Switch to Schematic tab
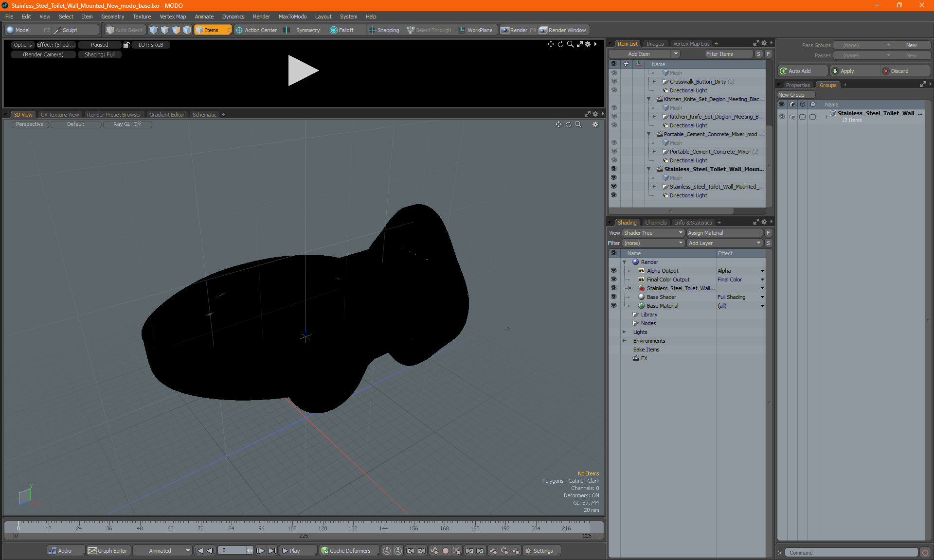The image size is (934, 560). (204, 115)
